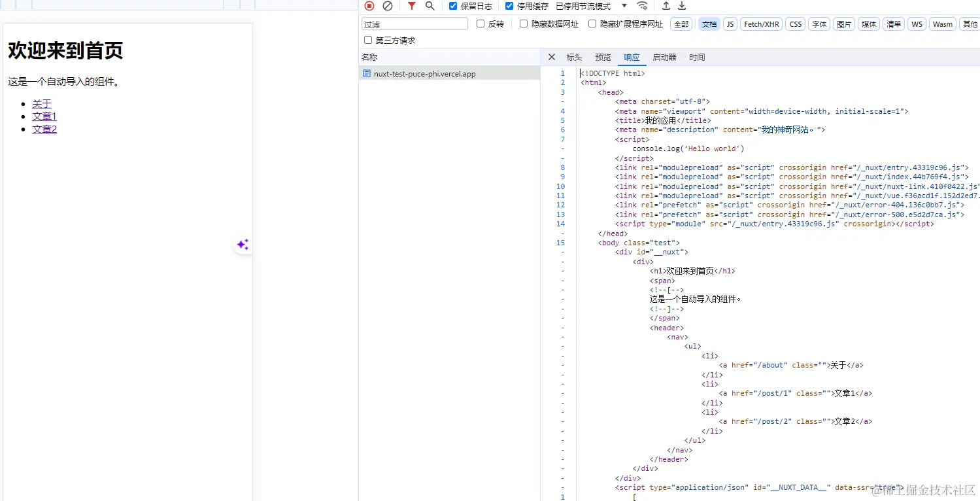Image resolution: width=980 pixels, height=501 pixels.
Task: Focus the 过滤 filter input
Action: point(414,24)
